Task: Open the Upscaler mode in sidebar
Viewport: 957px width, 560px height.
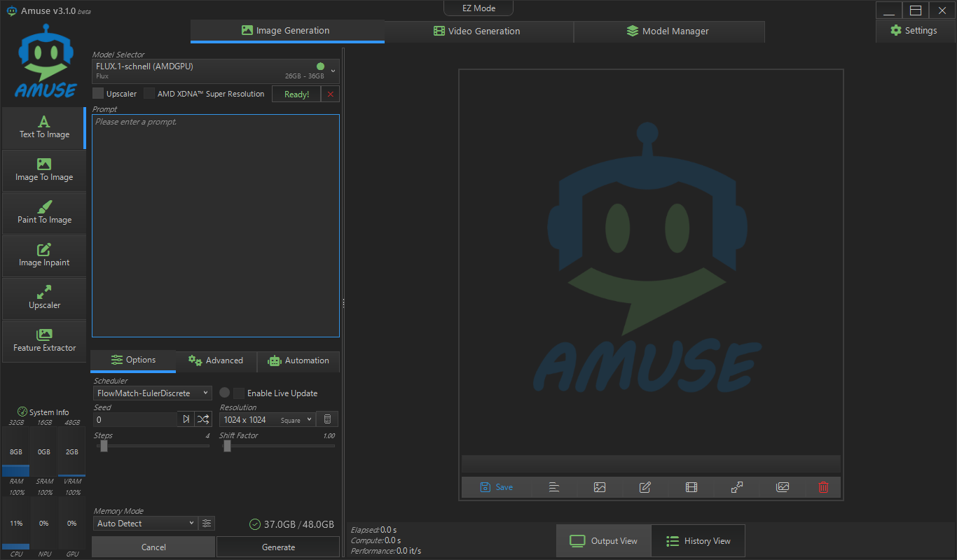Action: tap(44, 299)
